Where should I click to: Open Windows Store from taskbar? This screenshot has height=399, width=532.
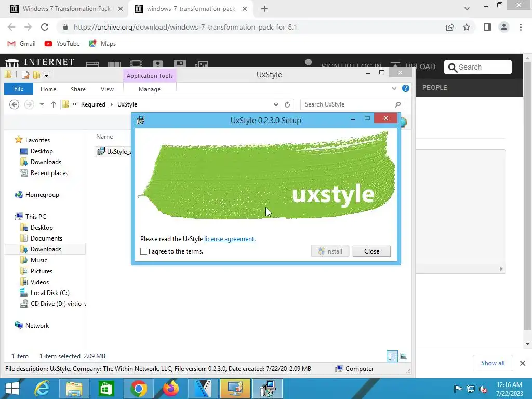click(106, 389)
